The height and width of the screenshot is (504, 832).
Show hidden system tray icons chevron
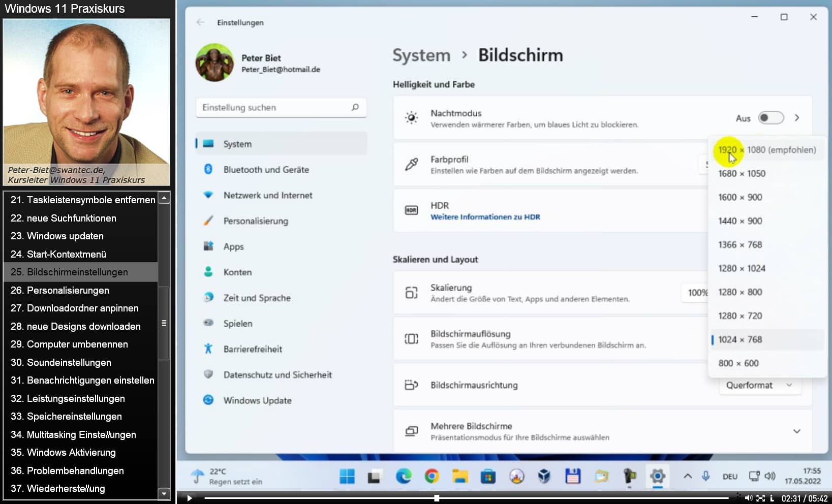pyautogui.click(x=687, y=476)
